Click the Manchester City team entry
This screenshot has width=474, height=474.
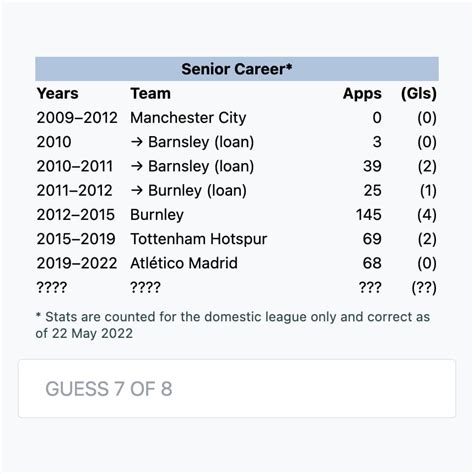(x=188, y=118)
